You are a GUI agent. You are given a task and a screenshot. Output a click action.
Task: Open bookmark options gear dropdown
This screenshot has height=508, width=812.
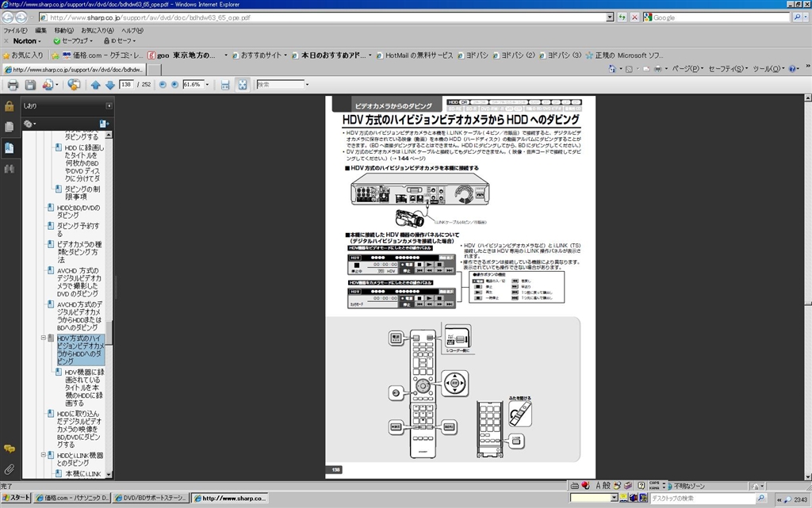click(30, 124)
